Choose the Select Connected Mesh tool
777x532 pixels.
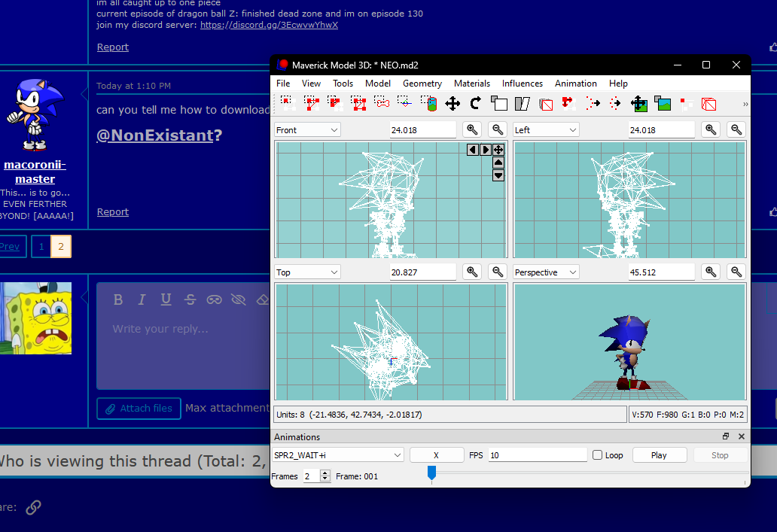click(335, 104)
